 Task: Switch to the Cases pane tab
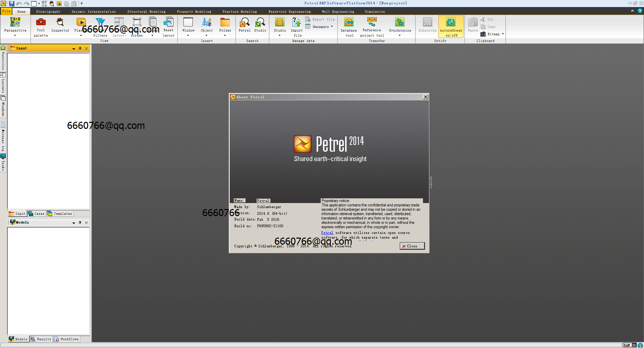pyautogui.click(x=36, y=214)
